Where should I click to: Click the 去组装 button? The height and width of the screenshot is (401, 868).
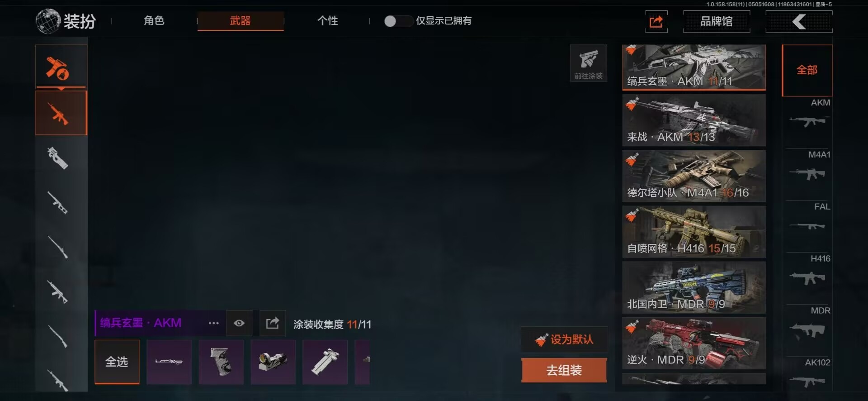[564, 370]
